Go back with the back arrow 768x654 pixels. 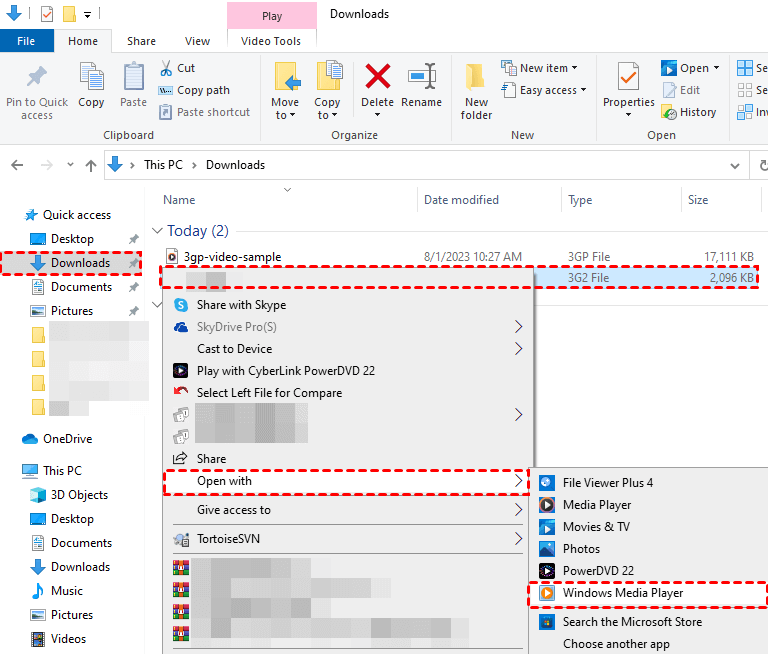17,165
